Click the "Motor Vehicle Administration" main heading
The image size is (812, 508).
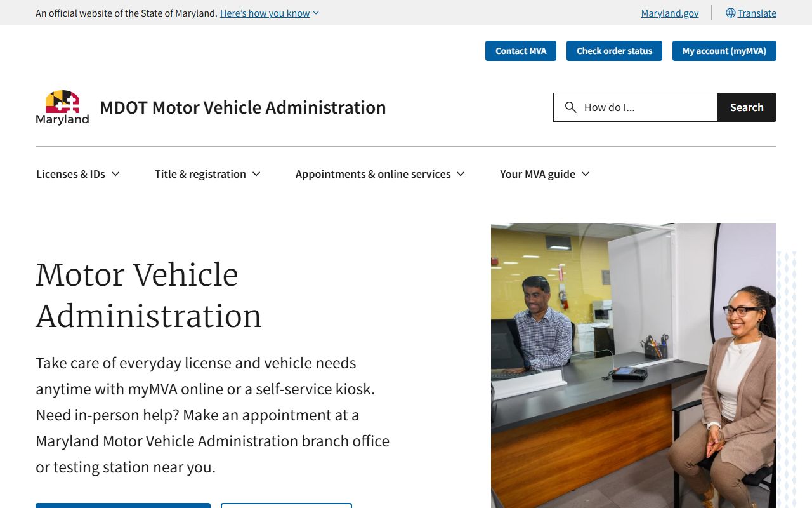click(148, 295)
